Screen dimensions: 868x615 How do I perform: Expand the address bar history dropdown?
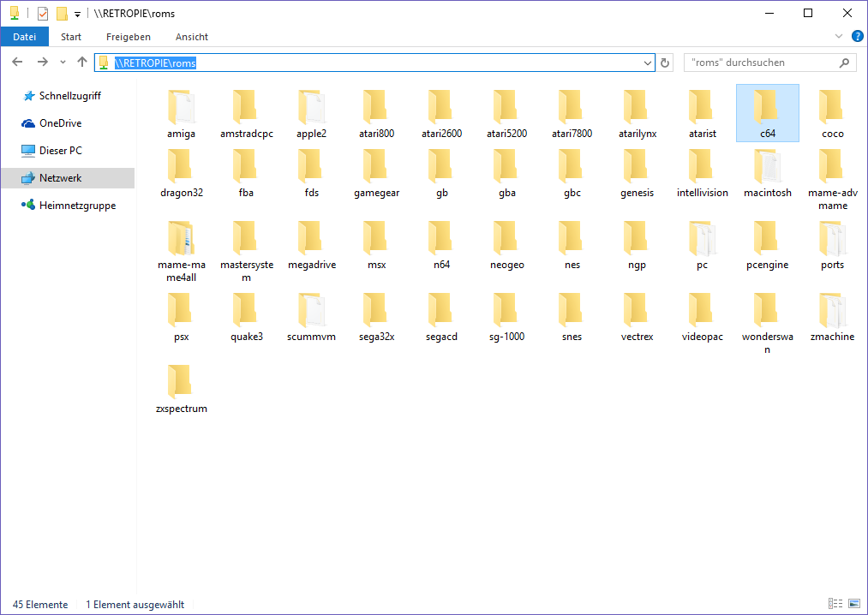coord(648,63)
